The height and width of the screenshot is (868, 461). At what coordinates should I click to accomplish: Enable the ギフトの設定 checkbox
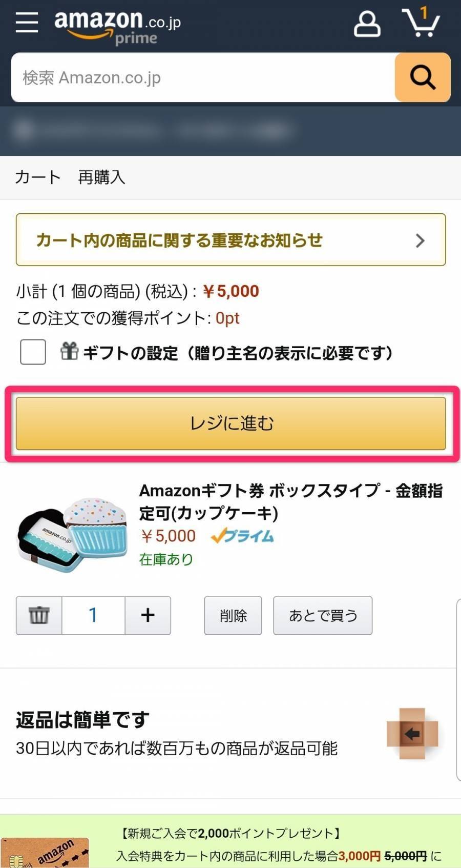(32, 352)
